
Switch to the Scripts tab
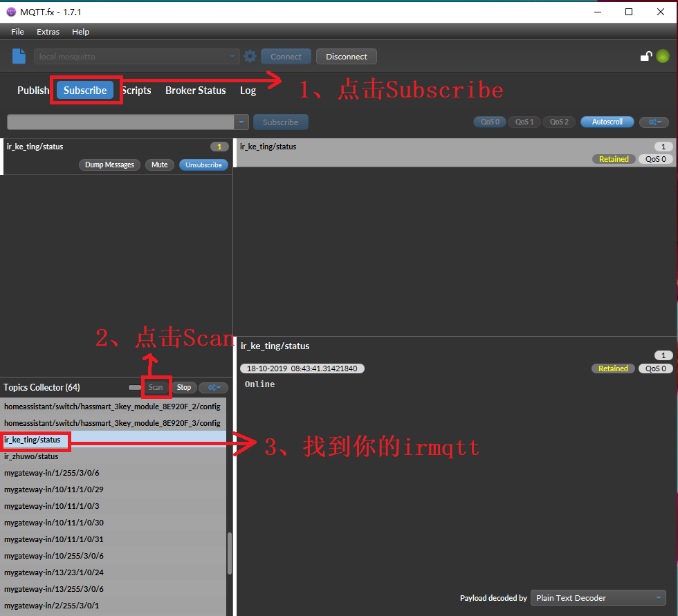[137, 91]
